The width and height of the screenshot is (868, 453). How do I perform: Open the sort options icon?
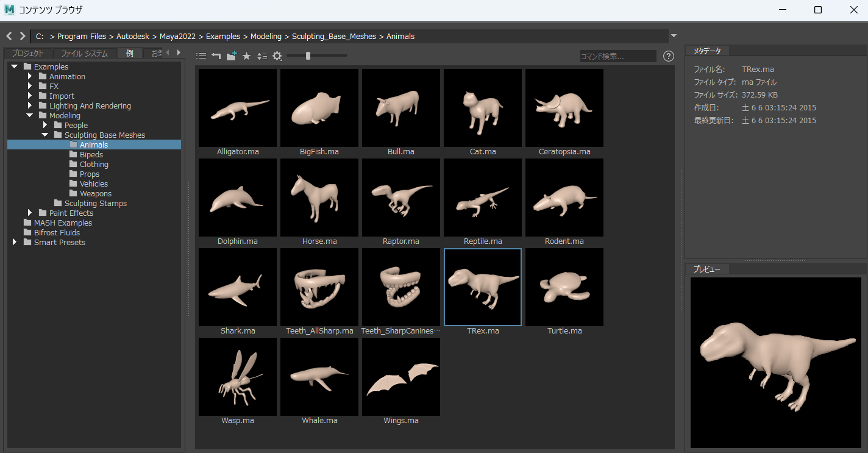pos(262,56)
